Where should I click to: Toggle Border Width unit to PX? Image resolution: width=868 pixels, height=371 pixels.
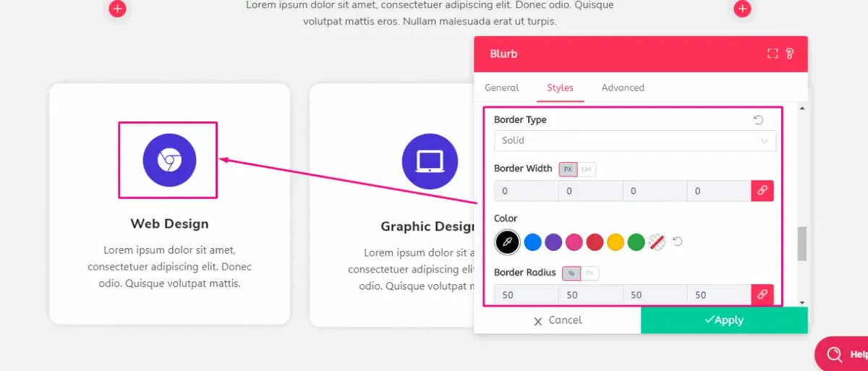tap(568, 169)
